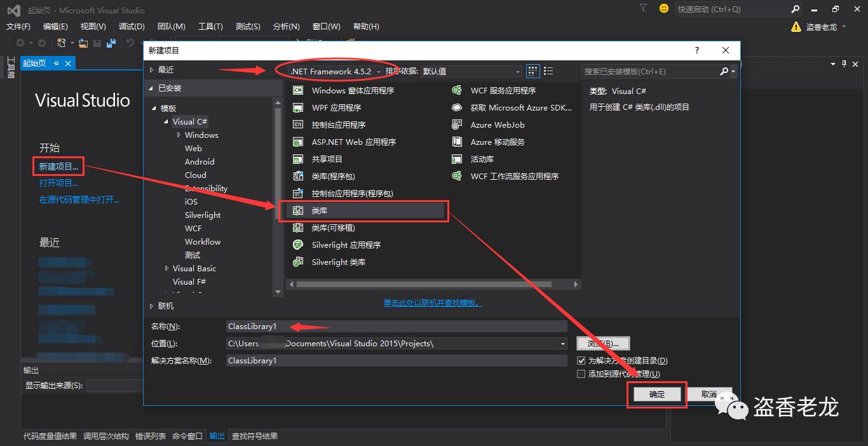Click the 解决方案名称 input field

pyautogui.click(x=397, y=361)
